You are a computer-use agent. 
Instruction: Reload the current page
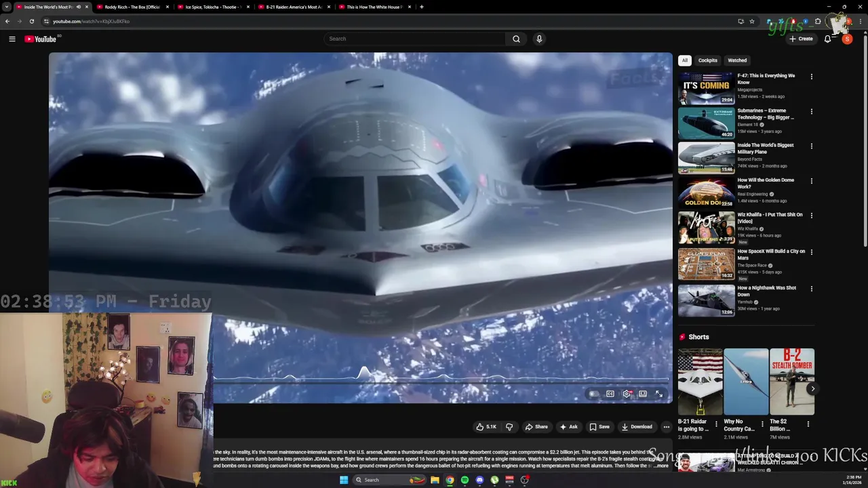tap(31, 21)
